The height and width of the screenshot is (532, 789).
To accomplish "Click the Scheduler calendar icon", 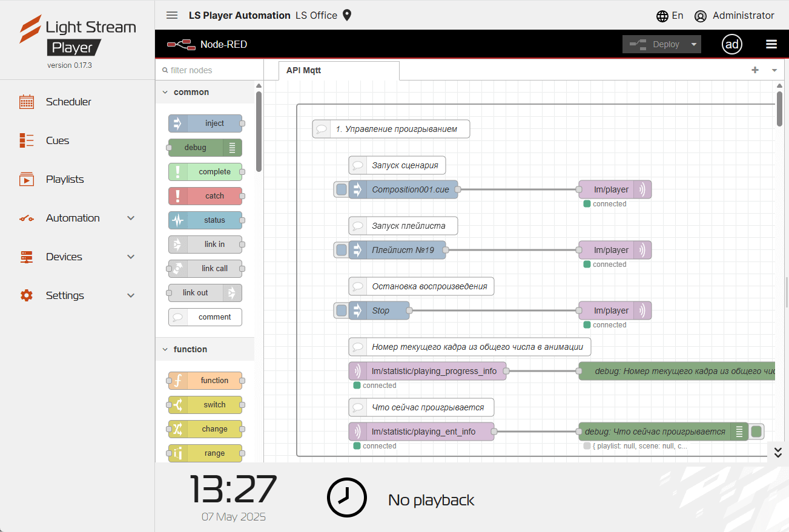I will 27,102.
